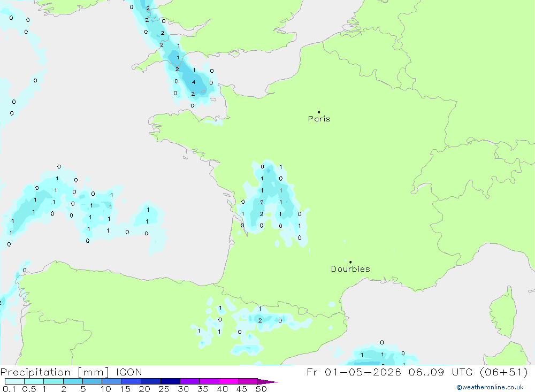Click the '(06+51)' run offset text
535x392 pixels.
[504, 372]
